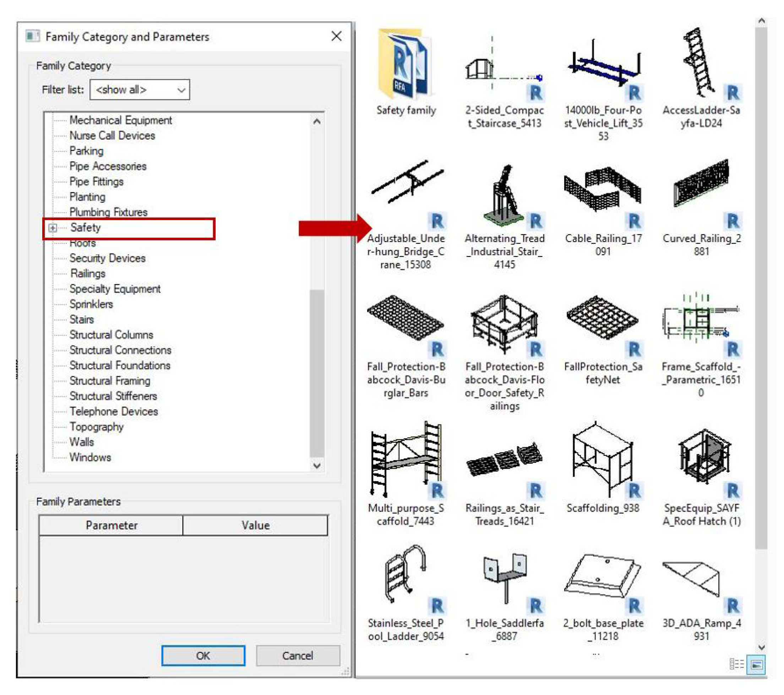Close the Family Category and Parameters dialog
Screen dimensions: 784x695
pyautogui.click(x=336, y=37)
